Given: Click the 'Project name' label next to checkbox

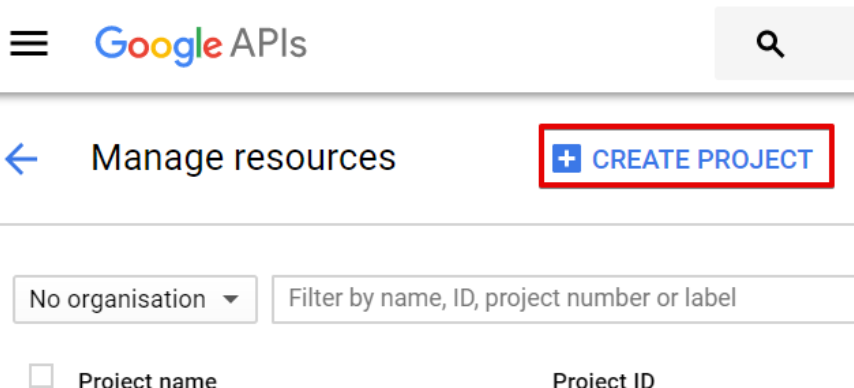Looking at the screenshot, I should (x=148, y=379).
